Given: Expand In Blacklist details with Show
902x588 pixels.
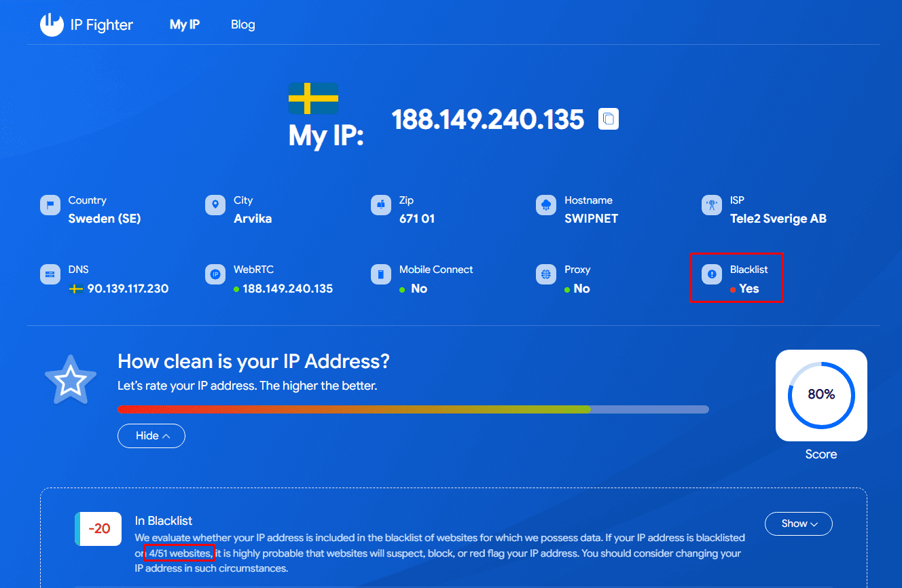Looking at the screenshot, I should 799,523.
